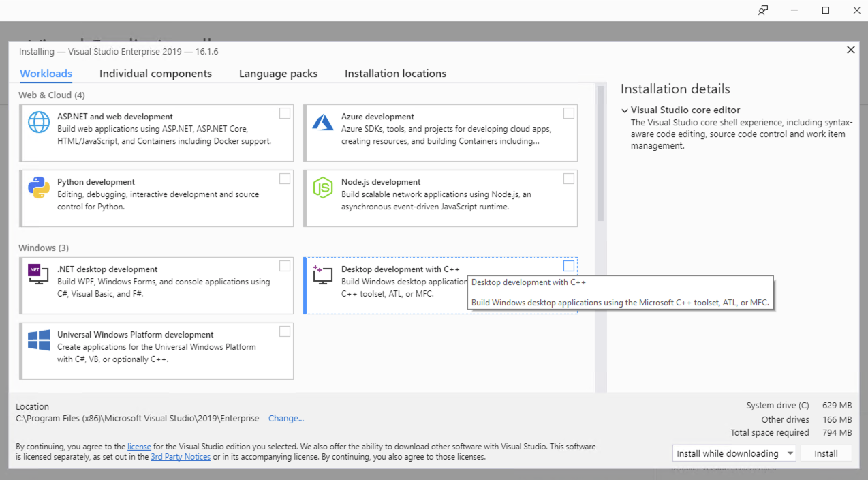Click the Web & Cloud (4) heading
This screenshot has height=480, width=868.
pos(52,95)
